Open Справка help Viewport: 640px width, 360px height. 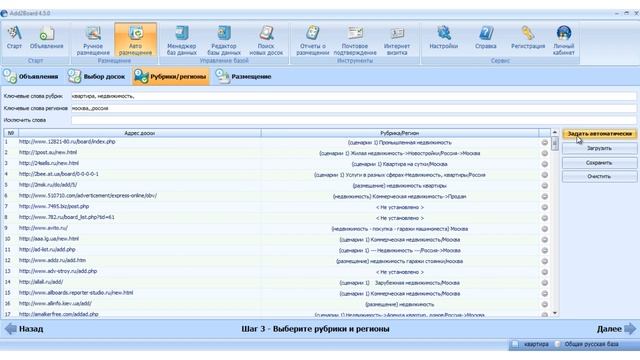[x=486, y=38]
